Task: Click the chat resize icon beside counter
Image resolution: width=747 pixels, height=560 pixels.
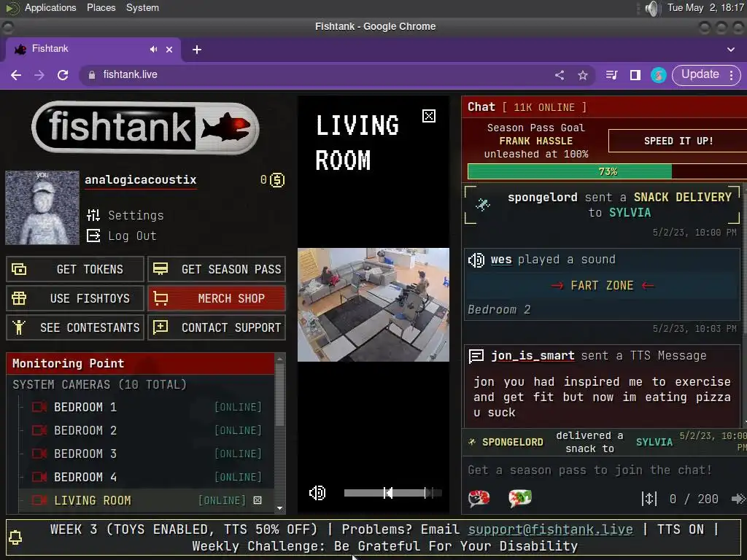Action: [x=649, y=499]
